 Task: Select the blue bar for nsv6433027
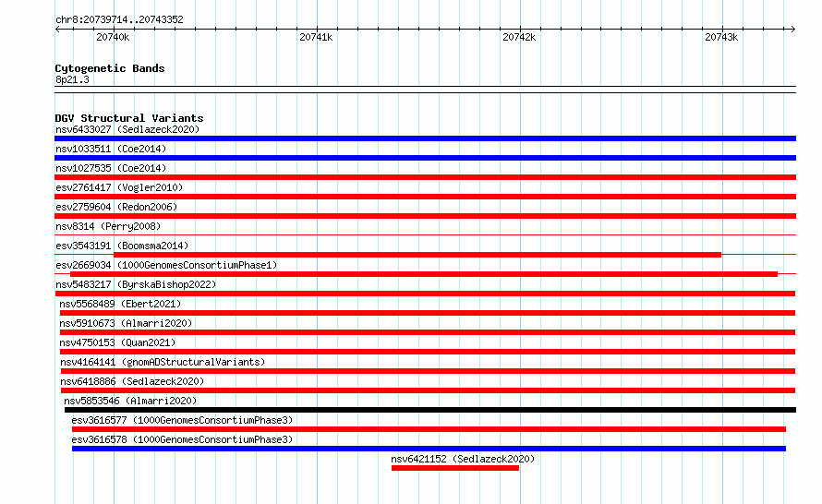coord(425,138)
